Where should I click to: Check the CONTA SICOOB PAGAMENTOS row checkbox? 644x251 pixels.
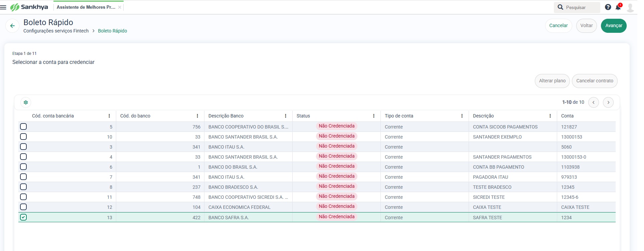[23, 127]
